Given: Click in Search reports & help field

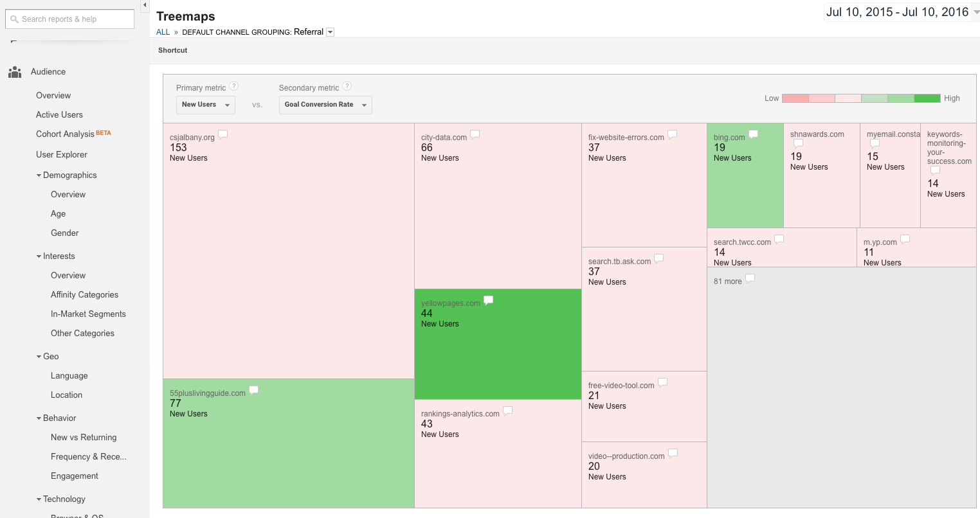Looking at the screenshot, I should (69, 19).
